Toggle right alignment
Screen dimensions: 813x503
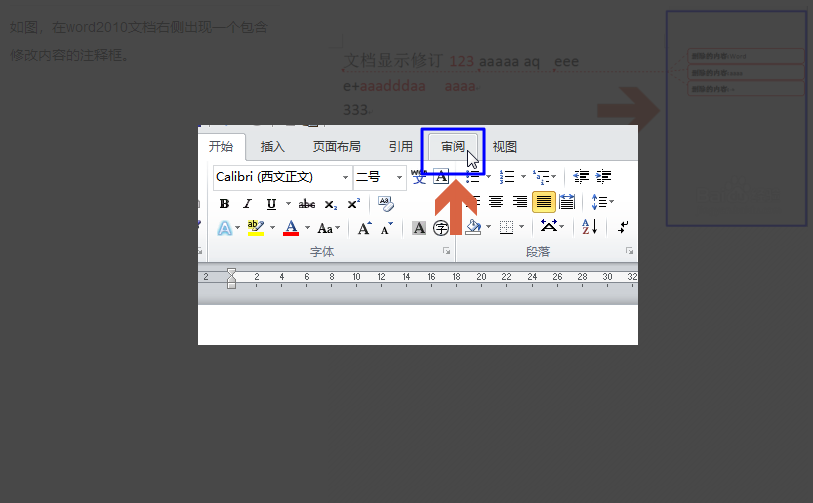pyautogui.click(x=520, y=202)
